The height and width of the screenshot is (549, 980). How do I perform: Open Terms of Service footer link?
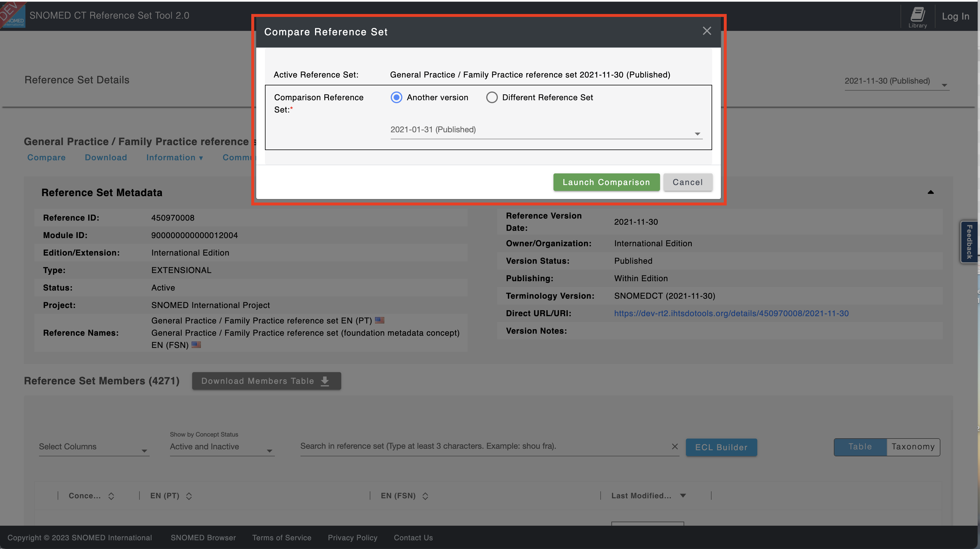click(x=282, y=538)
